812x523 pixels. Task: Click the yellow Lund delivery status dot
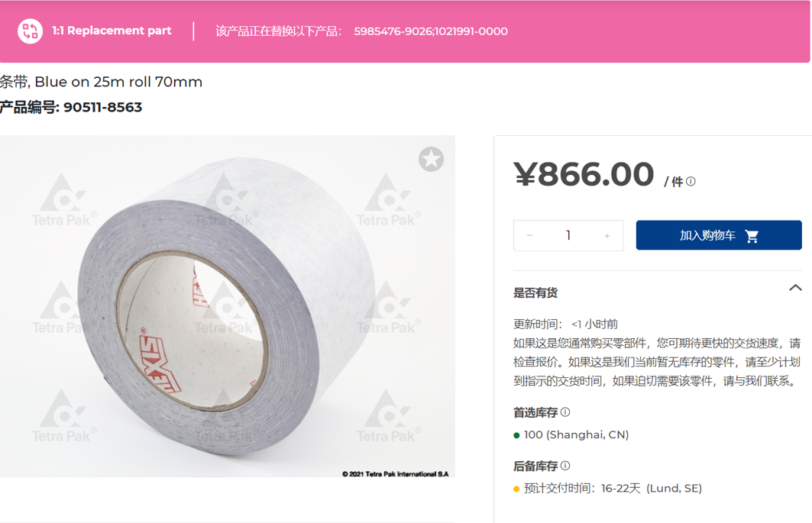516,489
